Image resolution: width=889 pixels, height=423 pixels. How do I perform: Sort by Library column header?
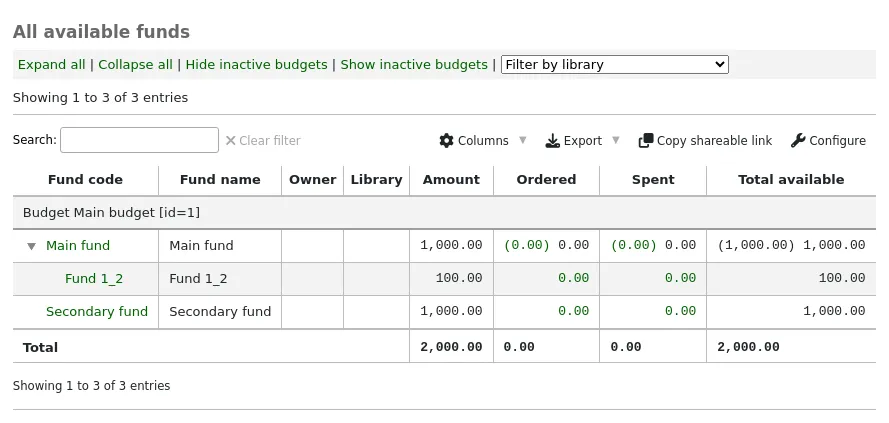376,180
